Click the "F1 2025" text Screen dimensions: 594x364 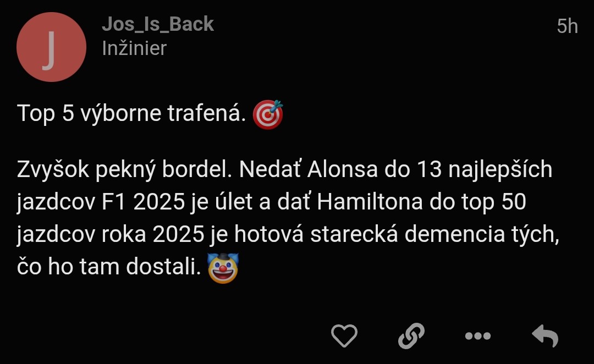pos(143,202)
